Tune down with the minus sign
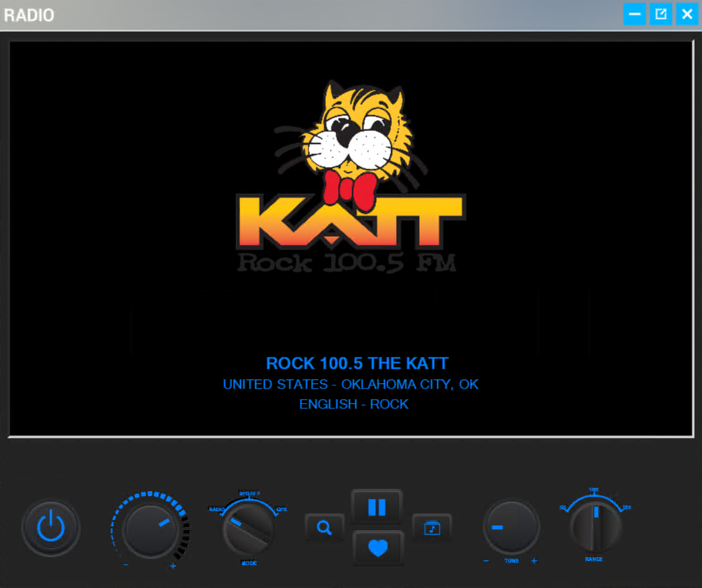This screenshot has height=588, width=702. point(486,561)
